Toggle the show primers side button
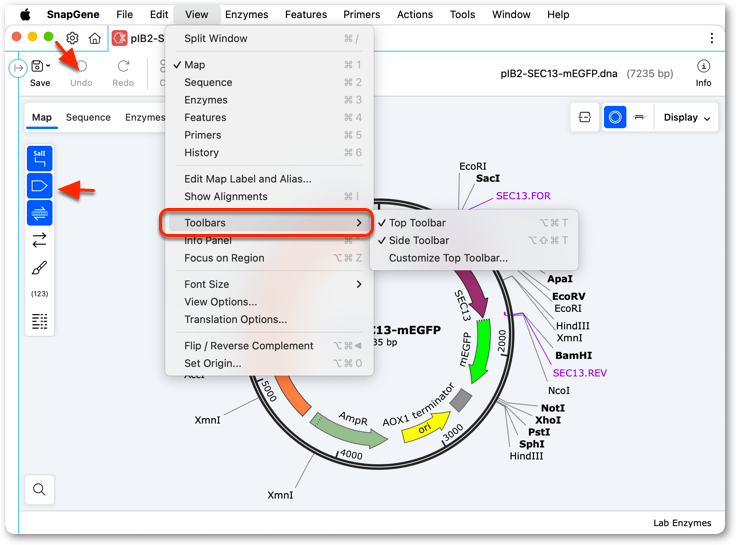Image resolution: width=736 pixels, height=545 pixels. [39, 213]
